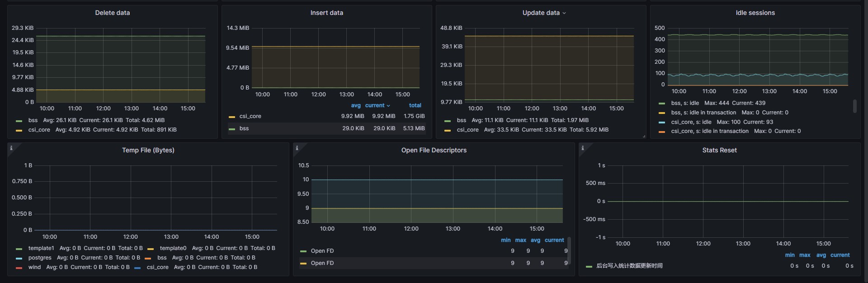
Task: Sort Open File Descriptors legend by max
Action: click(x=520, y=240)
